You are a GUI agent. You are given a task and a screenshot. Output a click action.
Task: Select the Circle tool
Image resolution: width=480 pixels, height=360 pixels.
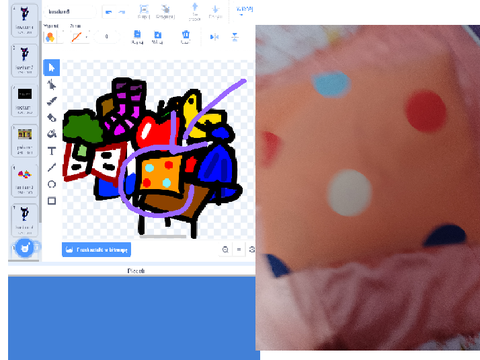pyautogui.click(x=51, y=184)
